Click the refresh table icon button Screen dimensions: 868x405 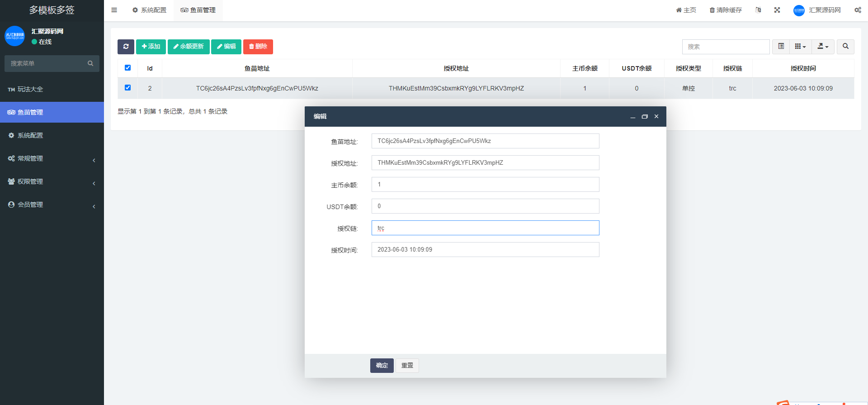pos(126,47)
